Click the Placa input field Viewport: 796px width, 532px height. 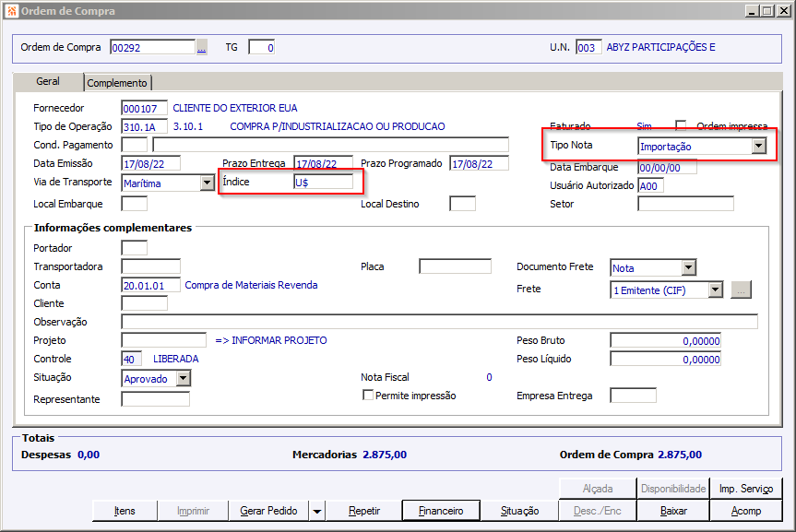[456, 266]
